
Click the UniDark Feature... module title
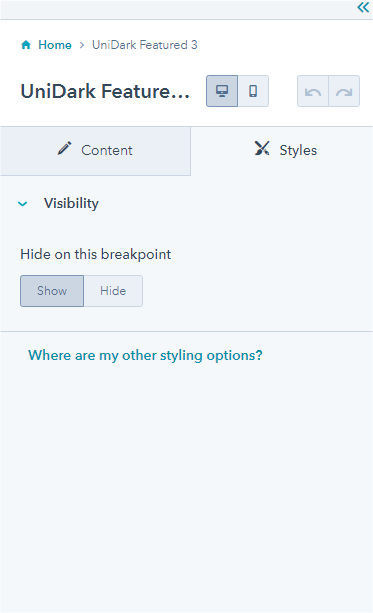105,91
